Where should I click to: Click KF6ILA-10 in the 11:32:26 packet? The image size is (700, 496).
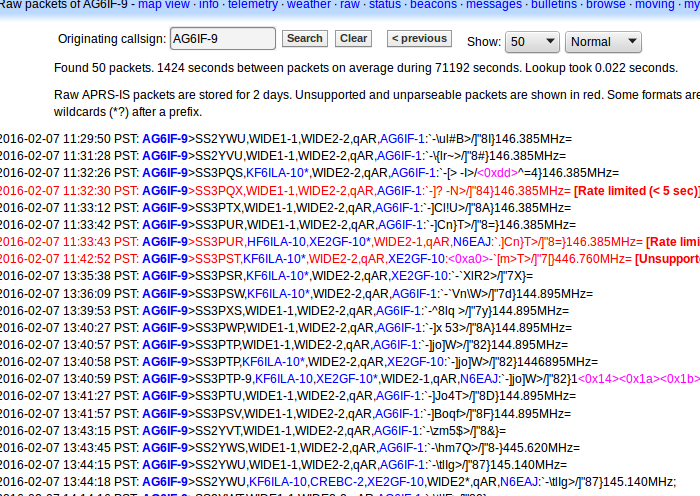click(275, 173)
